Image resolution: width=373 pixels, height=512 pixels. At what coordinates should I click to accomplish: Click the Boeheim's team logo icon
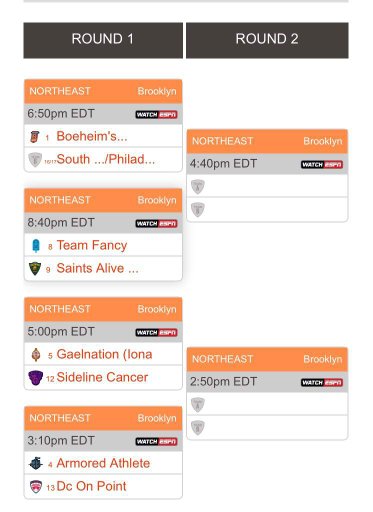tap(35, 137)
